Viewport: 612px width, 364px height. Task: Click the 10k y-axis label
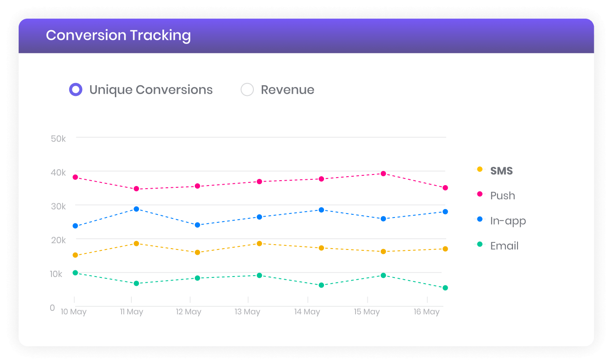56,274
